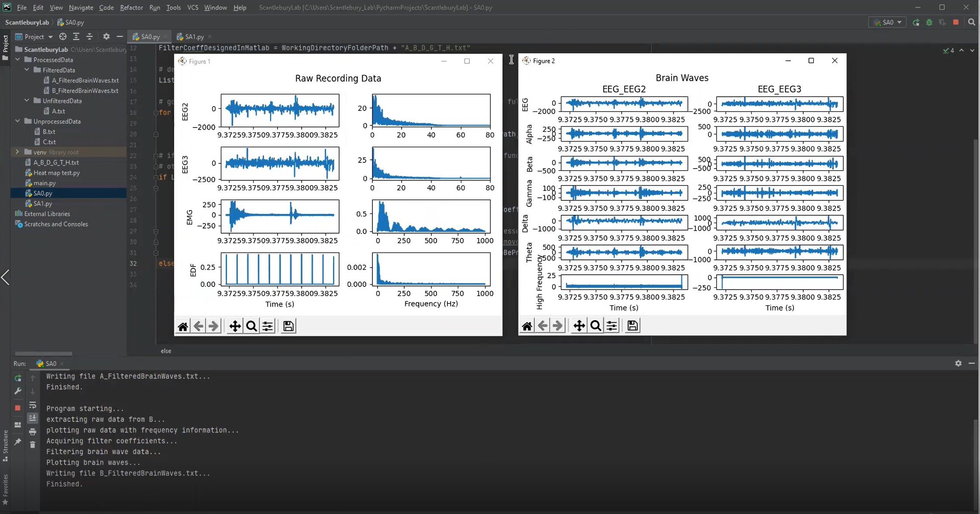Image resolution: width=980 pixels, height=514 pixels.
Task: Click the Home icon in Figure 1 toolbar
Action: (x=183, y=326)
